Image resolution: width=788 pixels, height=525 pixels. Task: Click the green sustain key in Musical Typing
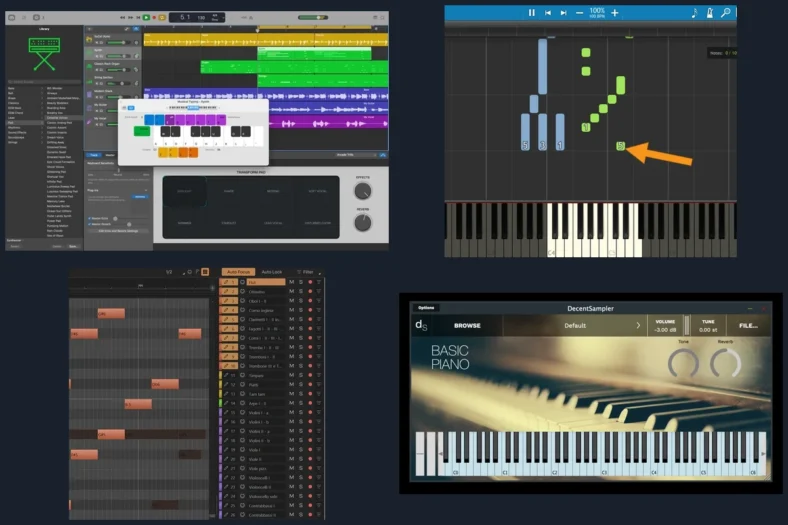(142, 132)
